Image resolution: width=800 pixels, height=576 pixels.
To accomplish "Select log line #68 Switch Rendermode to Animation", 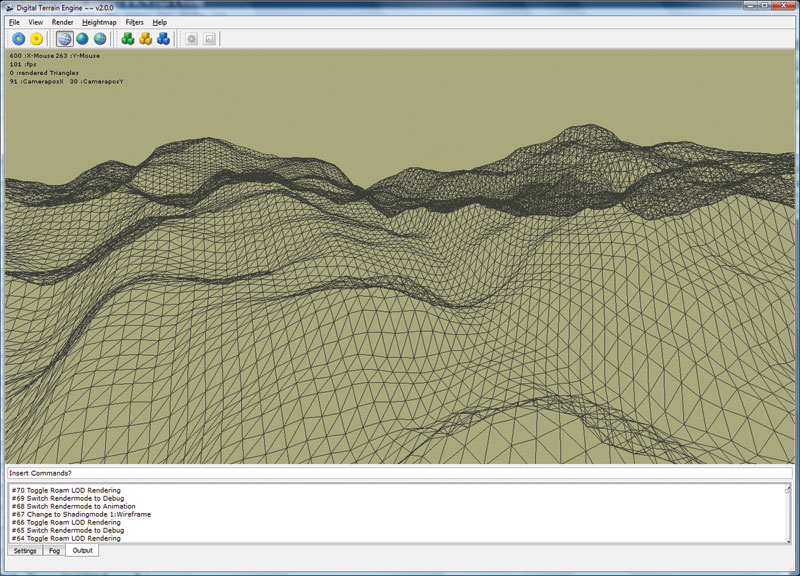I will [73, 507].
